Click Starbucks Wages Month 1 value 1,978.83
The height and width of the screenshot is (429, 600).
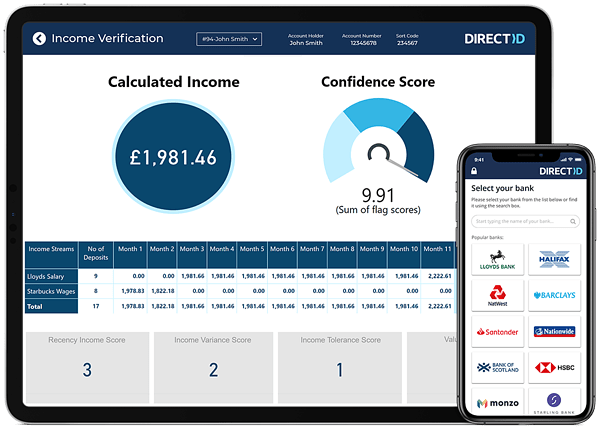click(133, 291)
